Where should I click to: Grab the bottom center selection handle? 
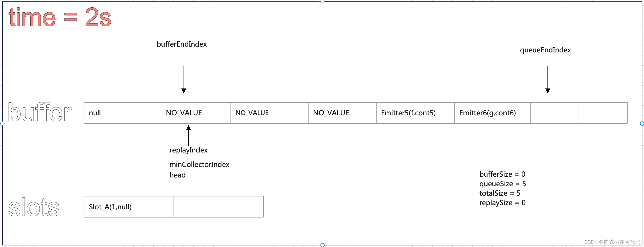322,245
